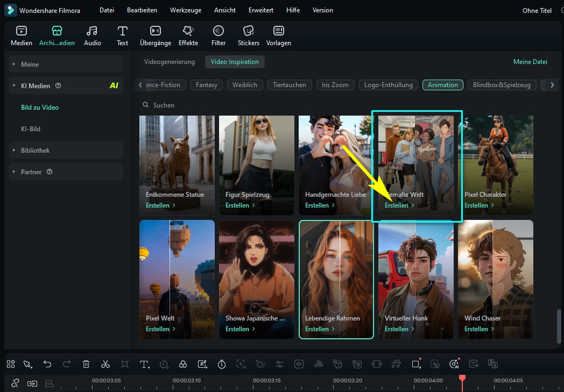Select the timeline text T tool
564x392 pixels.
pos(144,364)
